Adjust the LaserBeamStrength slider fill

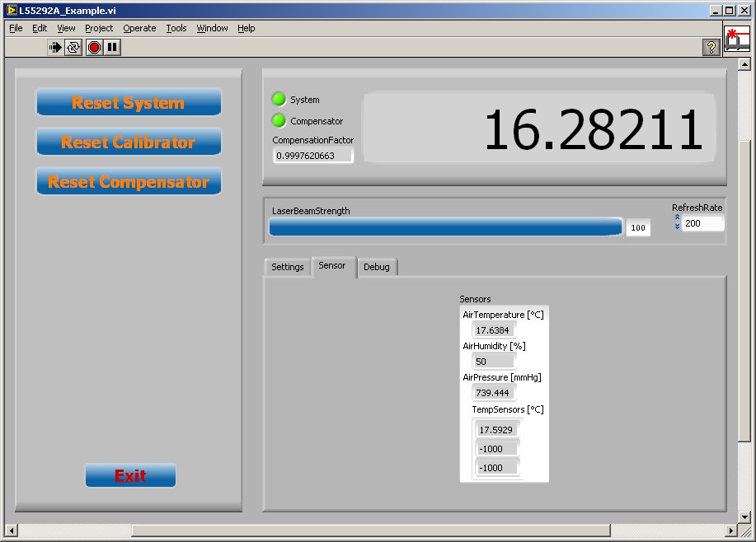click(x=445, y=227)
